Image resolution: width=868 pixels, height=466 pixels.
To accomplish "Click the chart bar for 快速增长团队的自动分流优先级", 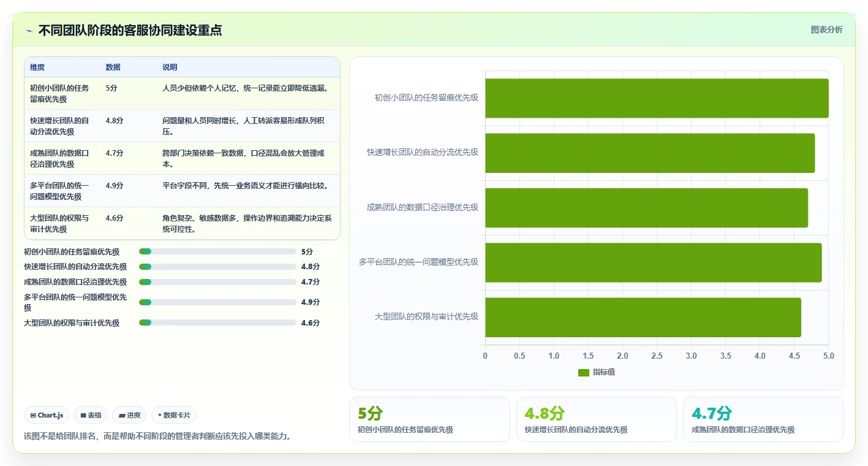I will point(650,153).
